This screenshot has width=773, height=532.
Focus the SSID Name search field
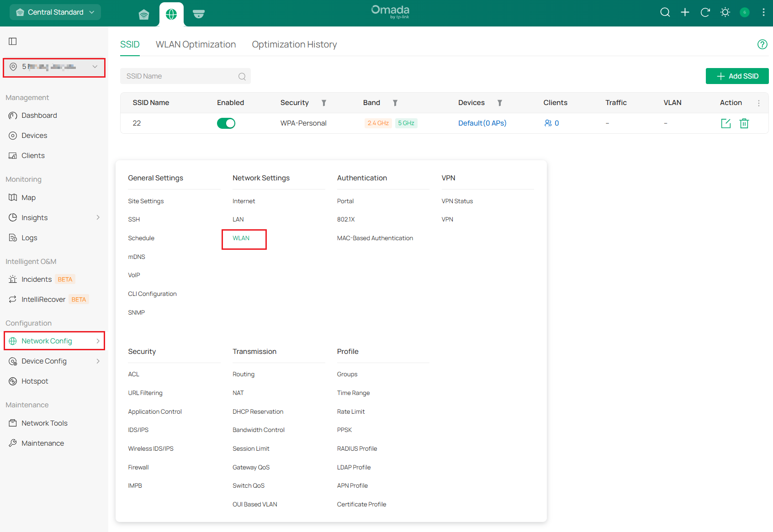(x=185, y=76)
